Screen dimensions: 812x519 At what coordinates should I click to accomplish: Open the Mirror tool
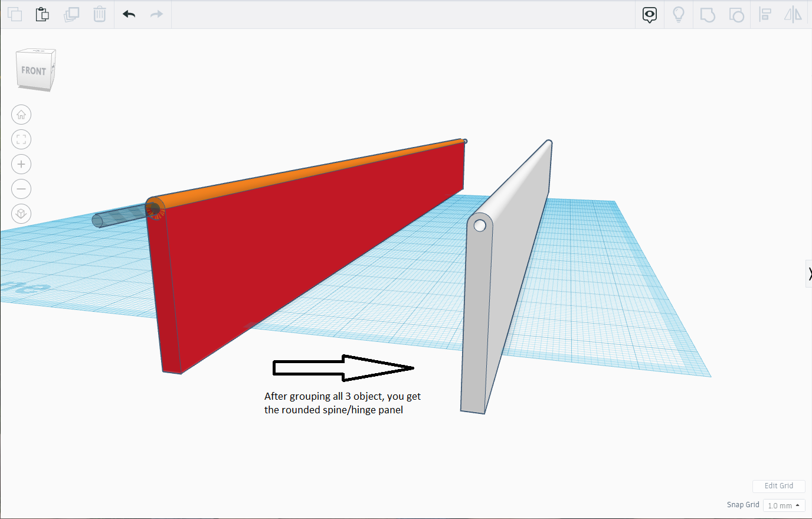click(x=793, y=15)
